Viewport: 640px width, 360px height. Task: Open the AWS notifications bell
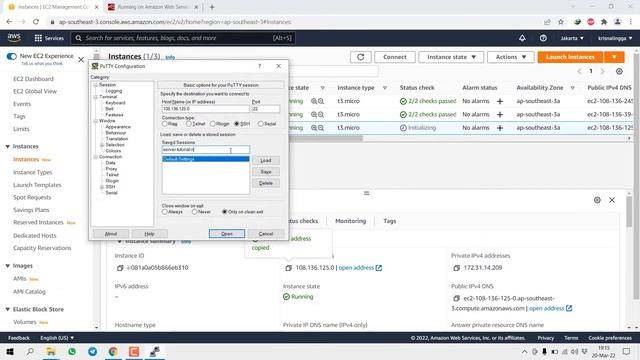coord(522,38)
